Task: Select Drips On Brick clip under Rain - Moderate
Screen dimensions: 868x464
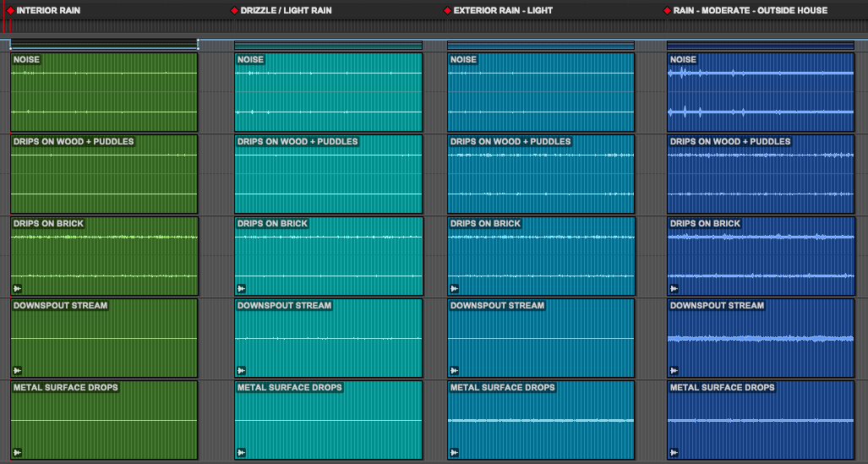Action: 761,256
